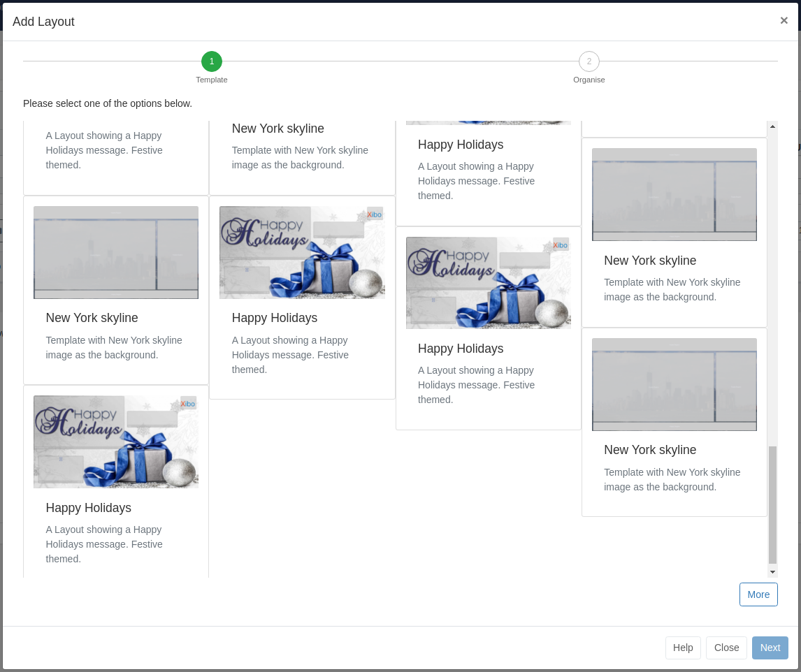Screen dimensions: 801x672
Task: Select the bottom-left Happy Holidays template preview
Action: 116,441
